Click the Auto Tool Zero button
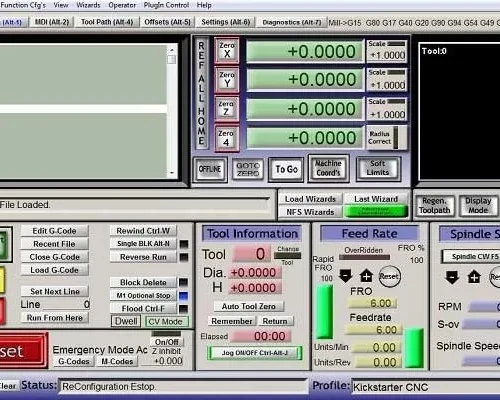 click(x=249, y=306)
